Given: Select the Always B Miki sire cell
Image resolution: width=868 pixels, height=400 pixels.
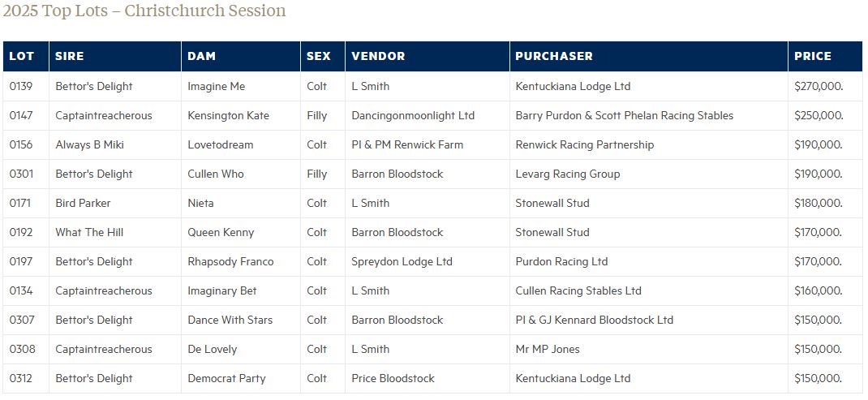Looking at the screenshot, I should pyautogui.click(x=89, y=145).
